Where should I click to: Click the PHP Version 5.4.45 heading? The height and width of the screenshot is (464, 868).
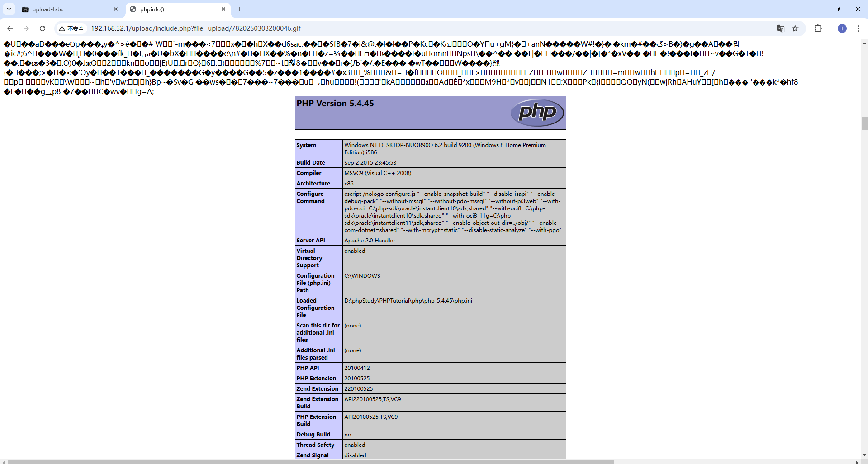tap(335, 104)
